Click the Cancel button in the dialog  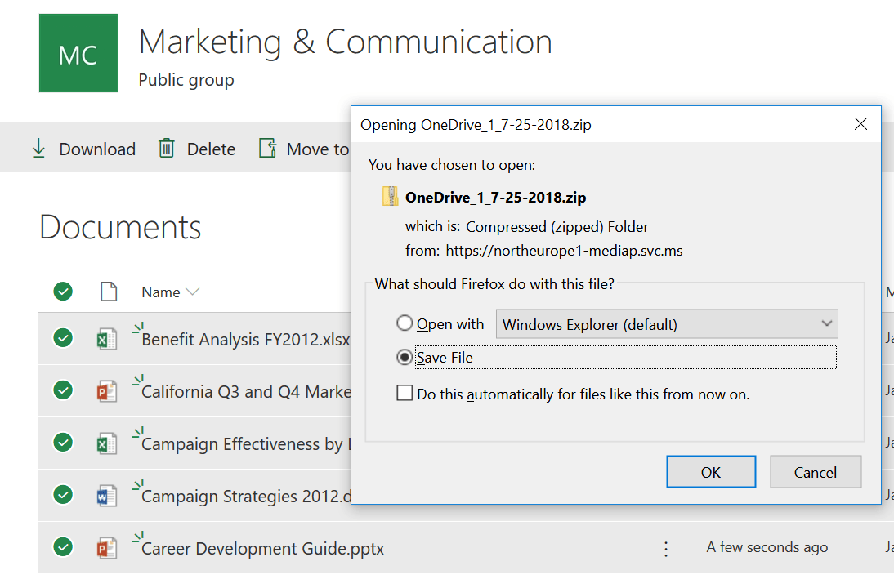coord(816,472)
